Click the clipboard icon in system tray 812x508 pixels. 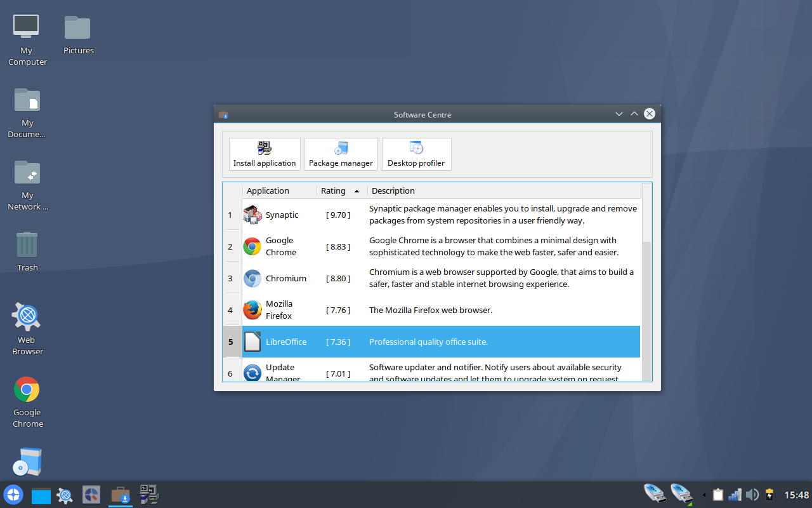(718, 495)
